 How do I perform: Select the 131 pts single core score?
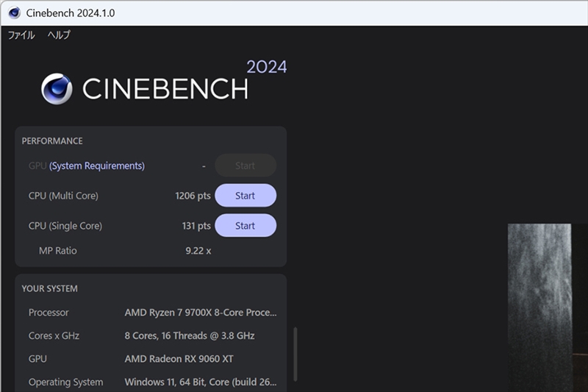pyautogui.click(x=196, y=226)
